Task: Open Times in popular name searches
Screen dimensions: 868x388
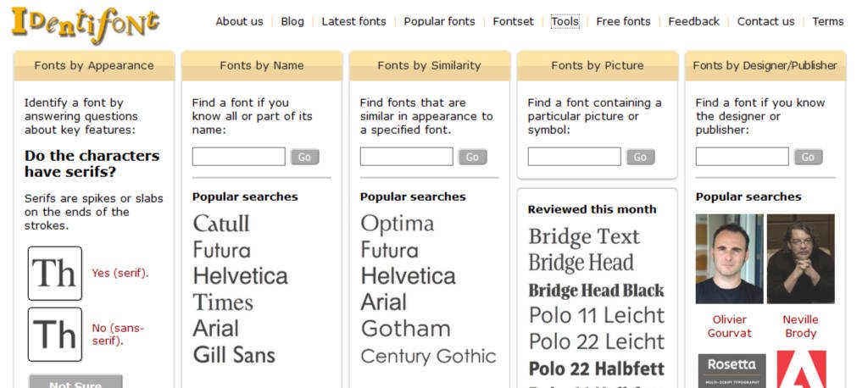Action: point(223,302)
